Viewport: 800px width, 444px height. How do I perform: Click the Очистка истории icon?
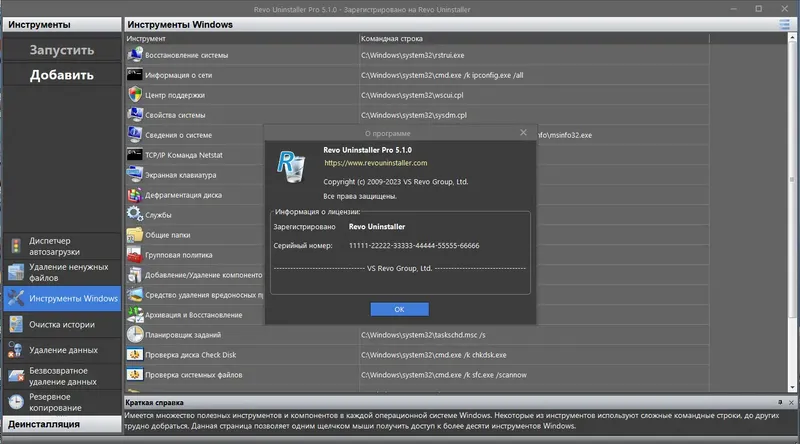pyautogui.click(x=16, y=324)
